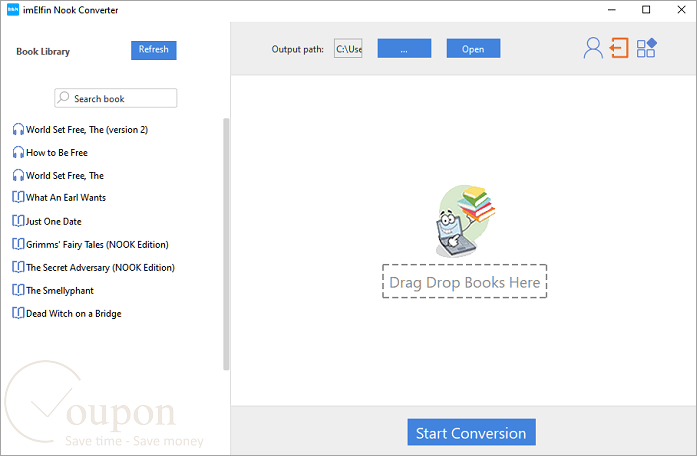The height and width of the screenshot is (456, 697).
Task: Click headphone icon of World Set Free (version 2)
Action: (18, 129)
